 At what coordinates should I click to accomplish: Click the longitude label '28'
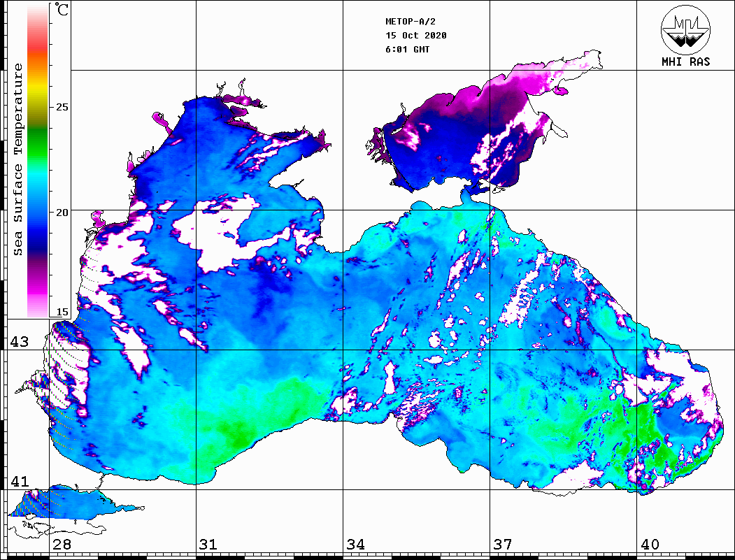point(62,545)
